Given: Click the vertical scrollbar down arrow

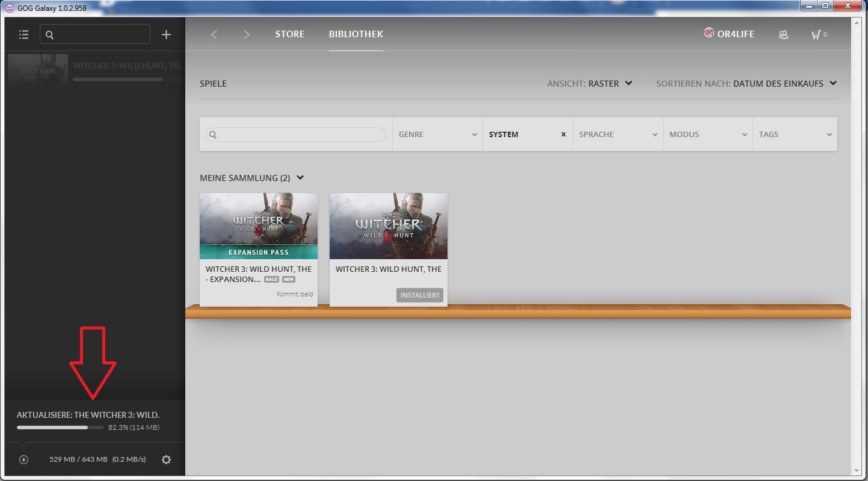Looking at the screenshot, I should pos(857,471).
